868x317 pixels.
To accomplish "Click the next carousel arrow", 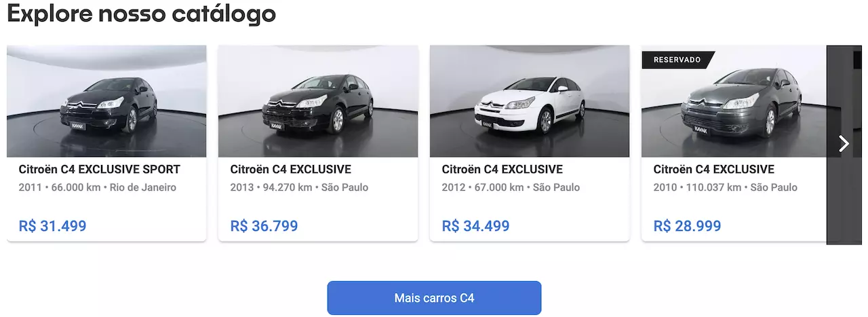I will tap(844, 143).
